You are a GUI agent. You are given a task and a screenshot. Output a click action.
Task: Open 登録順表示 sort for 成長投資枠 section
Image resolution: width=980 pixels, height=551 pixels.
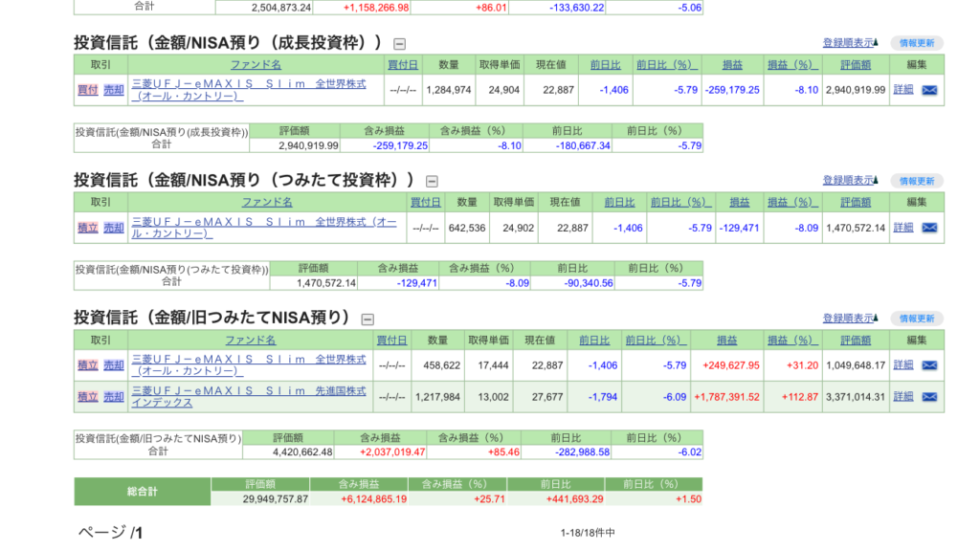(850, 43)
